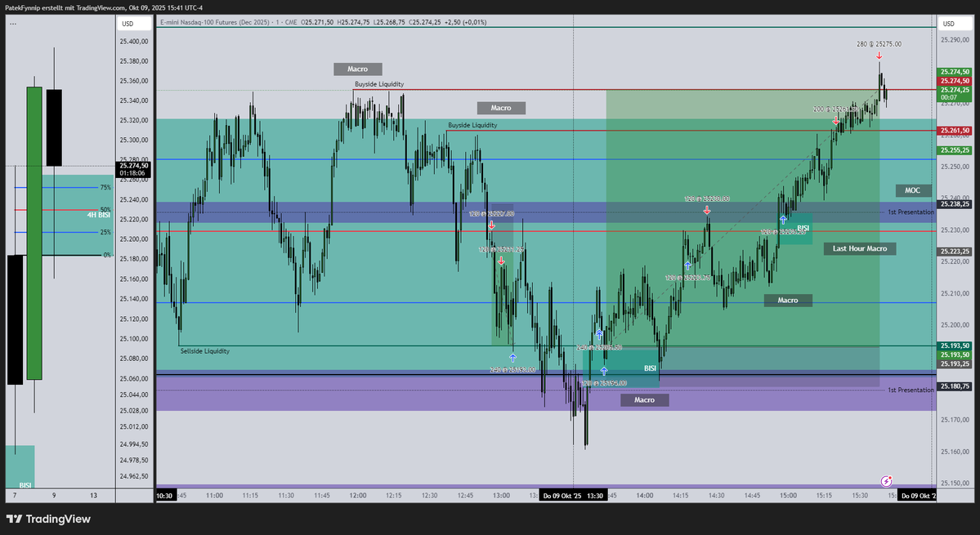This screenshot has width=980, height=535.
Task: Click 25.193,25 price label on axis
Action: pyautogui.click(x=955, y=364)
